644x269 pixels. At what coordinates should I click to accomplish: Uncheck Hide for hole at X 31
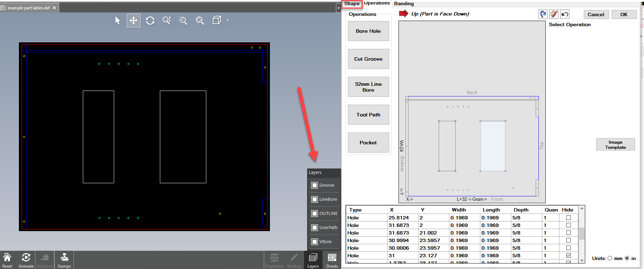coord(568,256)
